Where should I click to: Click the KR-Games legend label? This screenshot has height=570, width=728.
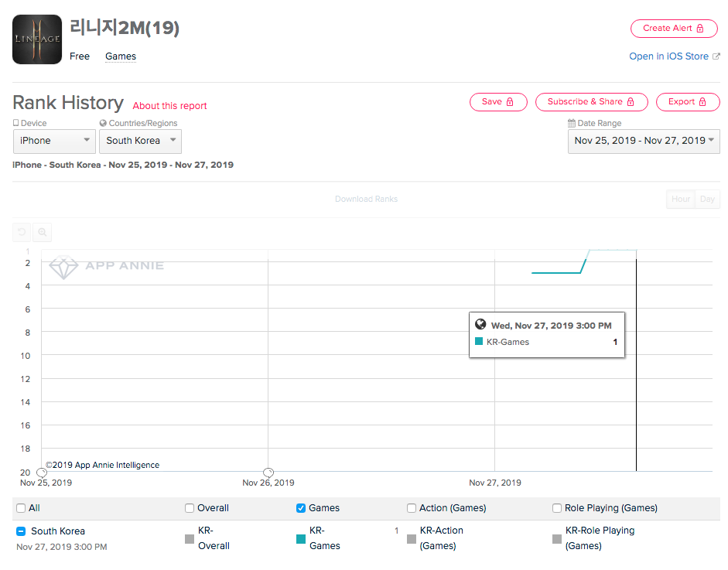324,538
